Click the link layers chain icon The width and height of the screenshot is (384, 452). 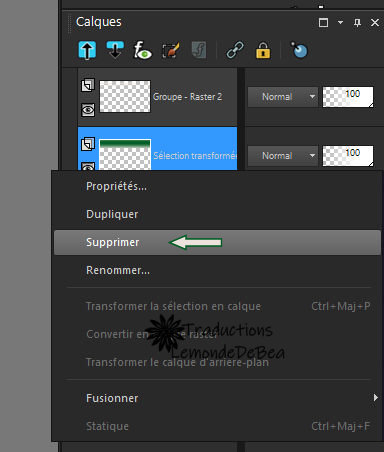(235, 50)
